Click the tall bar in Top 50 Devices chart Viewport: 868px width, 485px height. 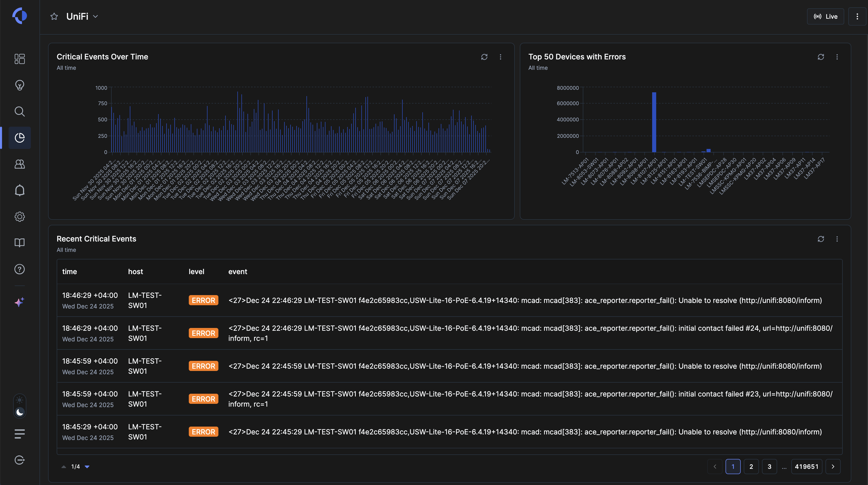pyautogui.click(x=654, y=122)
